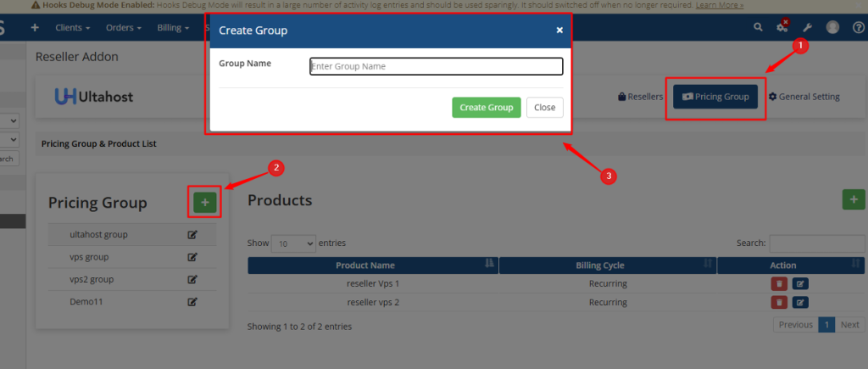
Task: Open the Billing dropdown menu
Action: (x=173, y=27)
